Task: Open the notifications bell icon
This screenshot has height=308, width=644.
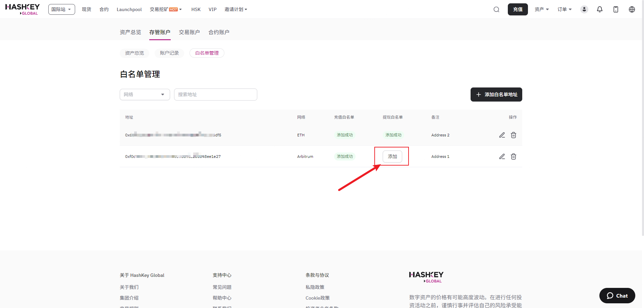Action: tap(600, 9)
